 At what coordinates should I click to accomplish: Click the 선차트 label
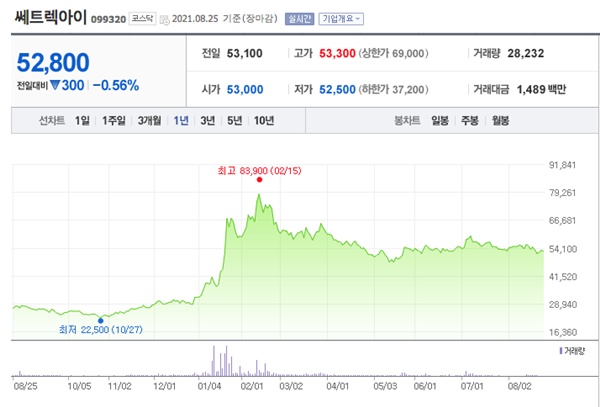pos(52,121)
